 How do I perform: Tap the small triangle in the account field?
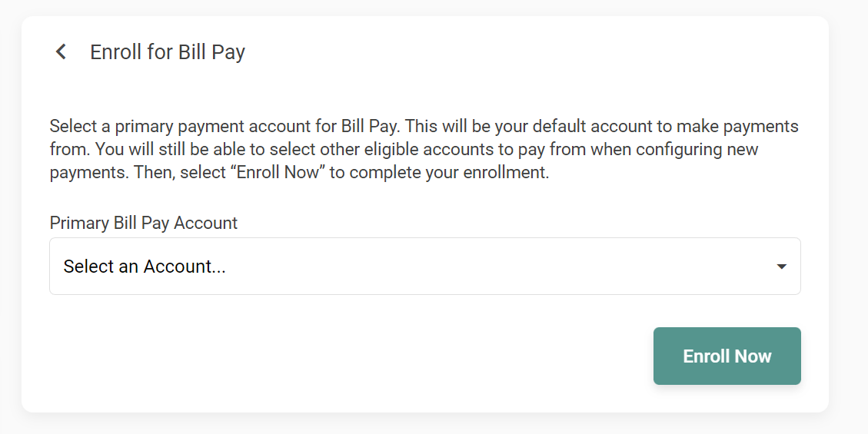pyautogui.click(x=781, y=267)
